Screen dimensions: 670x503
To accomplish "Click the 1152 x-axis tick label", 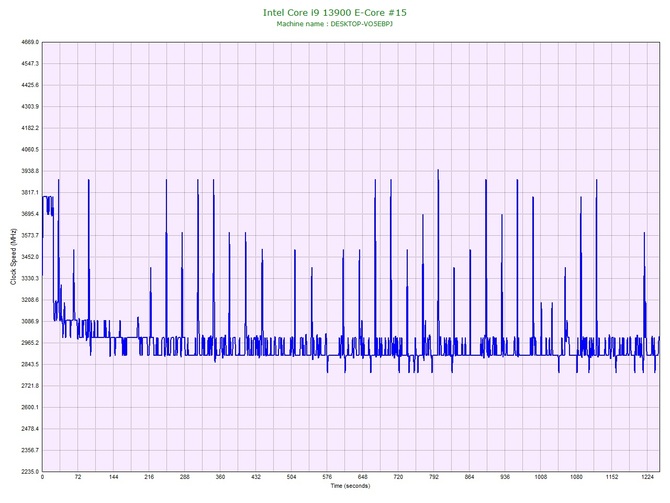I will pyautogui.click(x=612, y=477).
